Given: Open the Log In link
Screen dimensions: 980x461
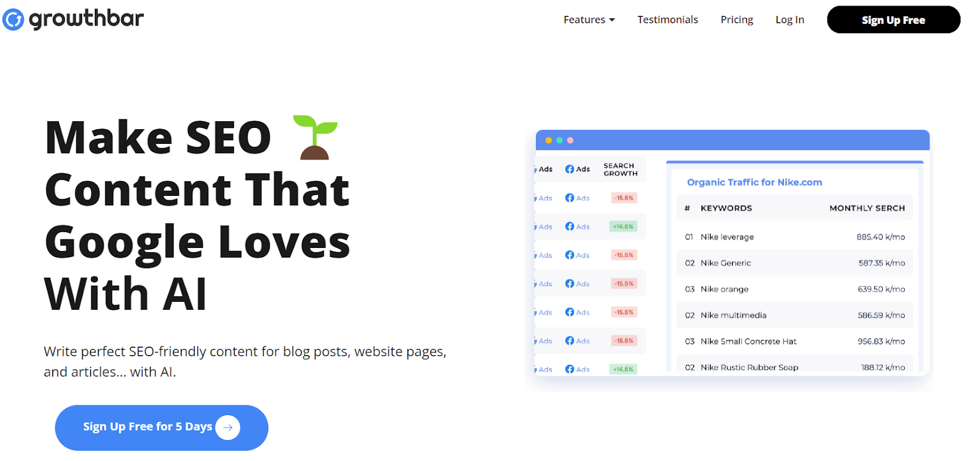Looking at the screenshot, I should [x=790, y=20].
